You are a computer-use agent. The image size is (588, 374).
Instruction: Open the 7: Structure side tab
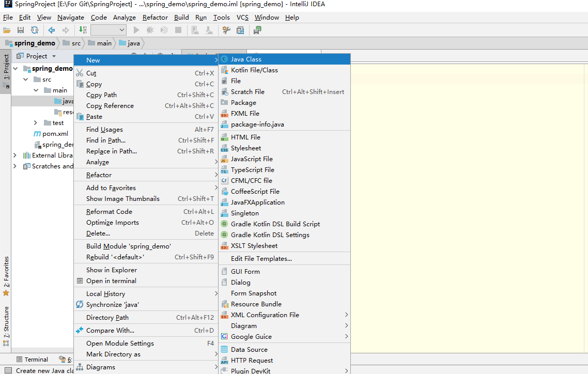6,326
